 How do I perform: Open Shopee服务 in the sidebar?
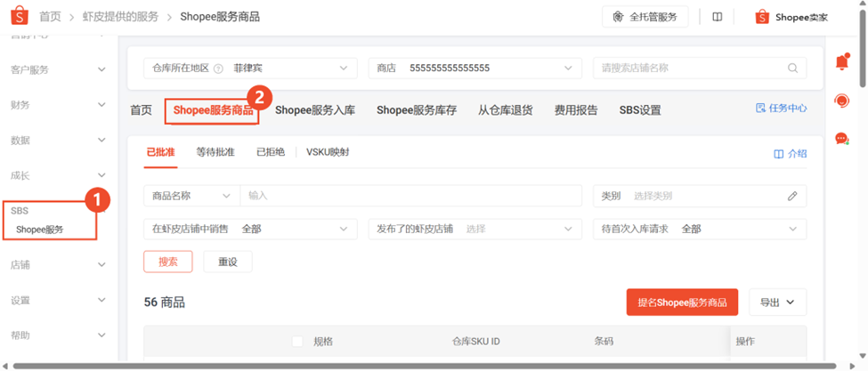[40, 230]
